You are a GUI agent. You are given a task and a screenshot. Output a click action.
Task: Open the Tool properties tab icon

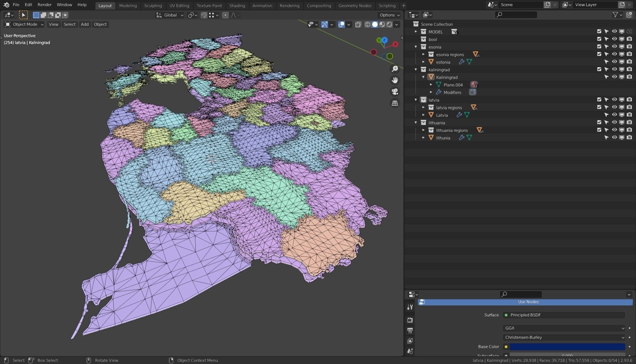point(410,307)
